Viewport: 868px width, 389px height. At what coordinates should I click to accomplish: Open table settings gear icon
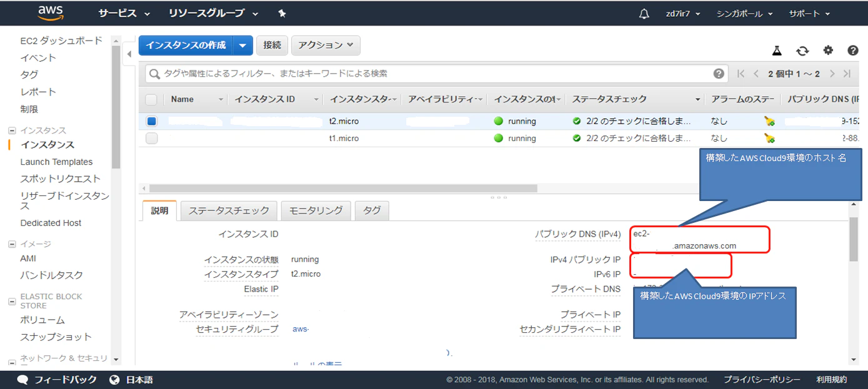click(x=828, y=51)
